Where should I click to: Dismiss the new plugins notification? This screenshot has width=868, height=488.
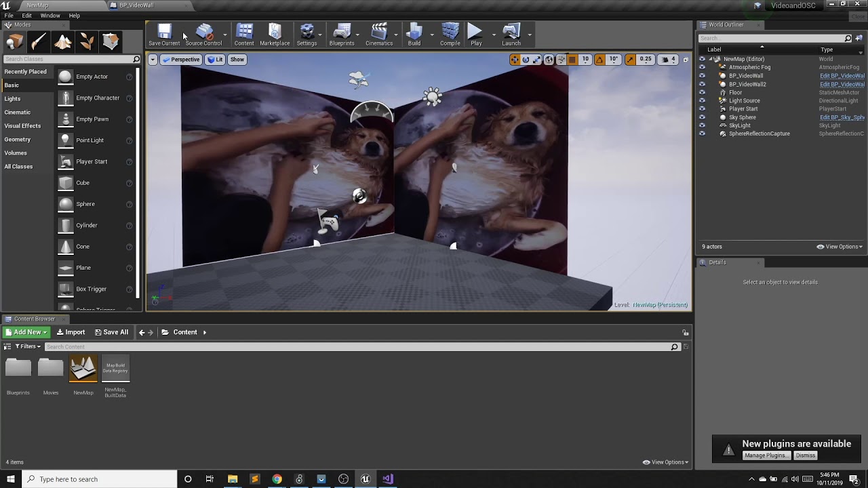pos(806,455)
